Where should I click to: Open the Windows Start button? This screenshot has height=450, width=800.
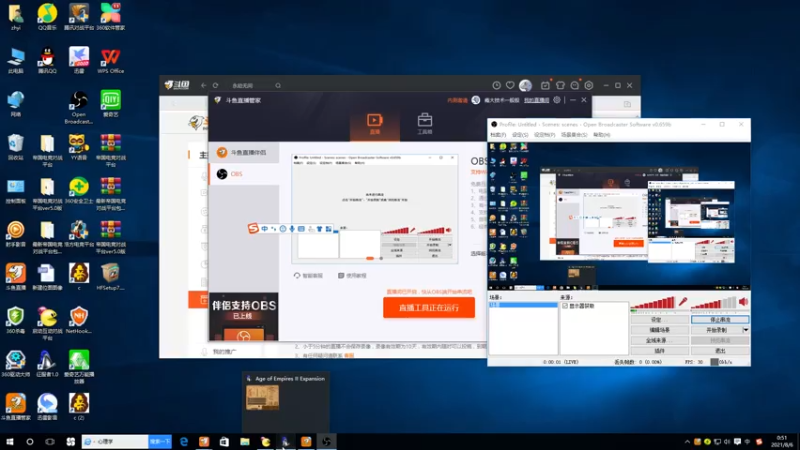(x=10, y=442)
